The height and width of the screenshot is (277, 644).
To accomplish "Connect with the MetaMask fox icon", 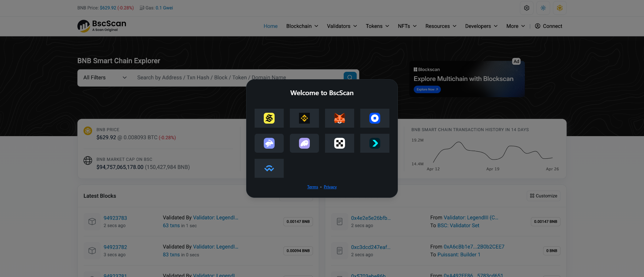I will click(340, 118).
